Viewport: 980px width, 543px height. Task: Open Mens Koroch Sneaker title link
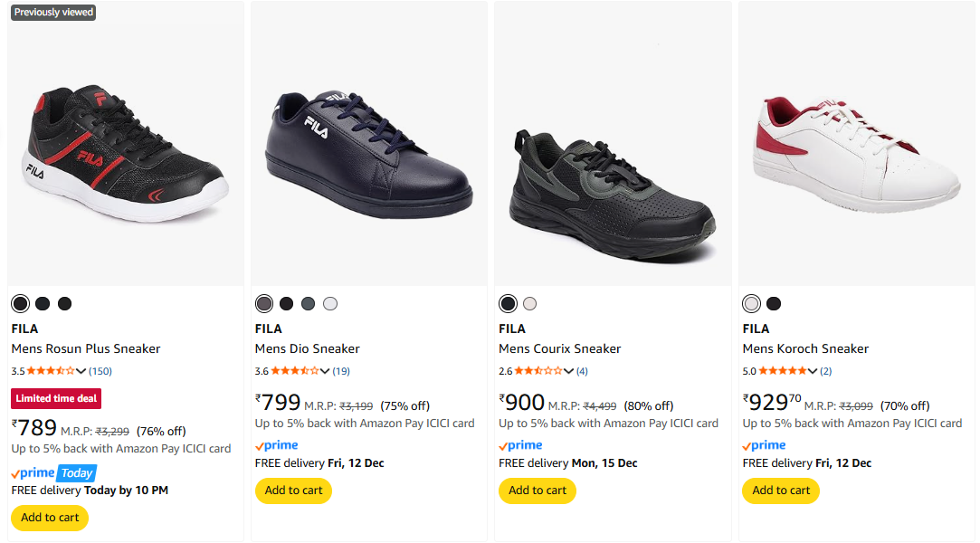(x=805, y=348)
